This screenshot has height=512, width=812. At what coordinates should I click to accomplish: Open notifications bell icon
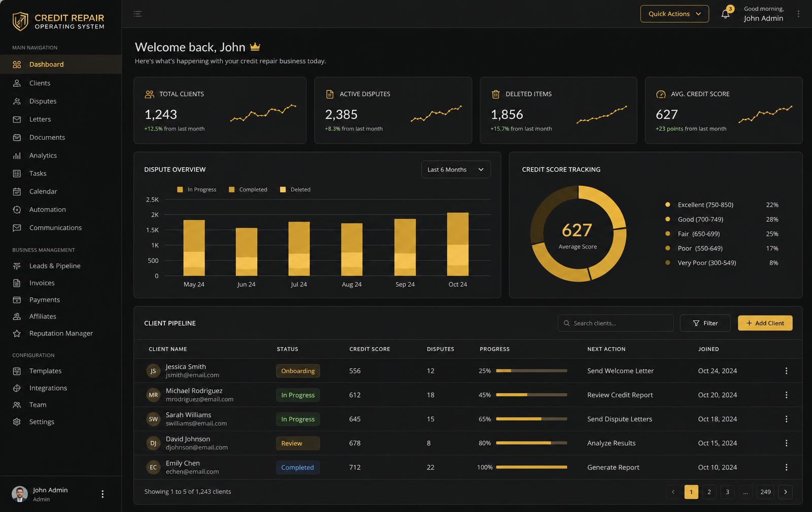click(725, 14)
